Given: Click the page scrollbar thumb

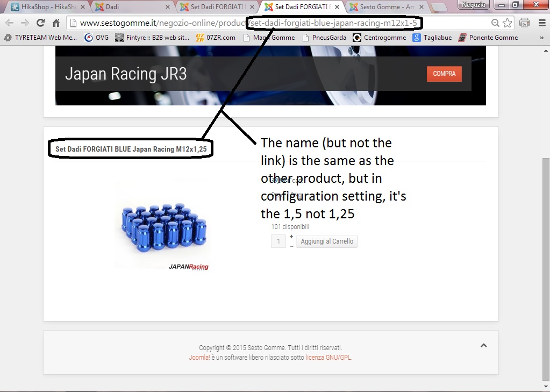Looking at the screenshot, I should point(546,269).
